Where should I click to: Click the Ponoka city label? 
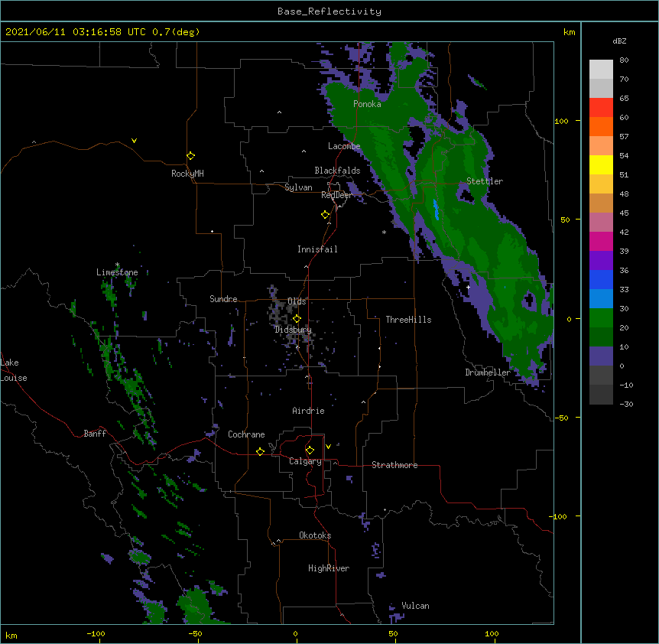click(367, 104)
